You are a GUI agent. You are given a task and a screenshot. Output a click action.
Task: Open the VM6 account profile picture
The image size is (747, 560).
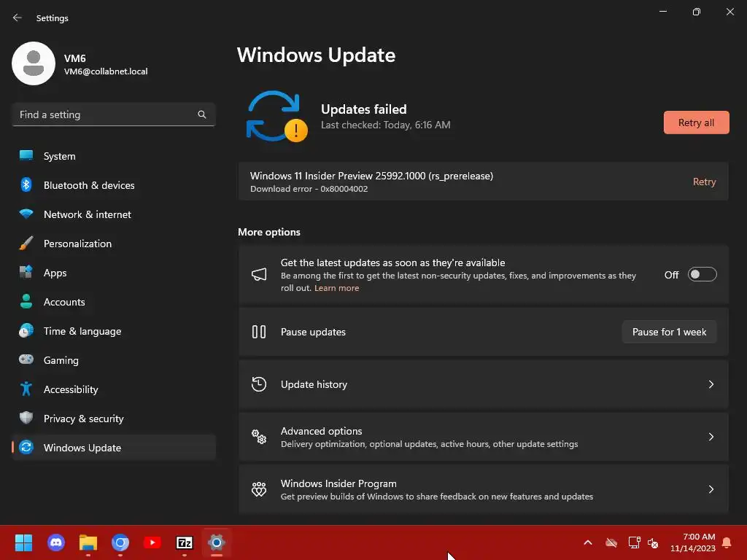[34, 63]
